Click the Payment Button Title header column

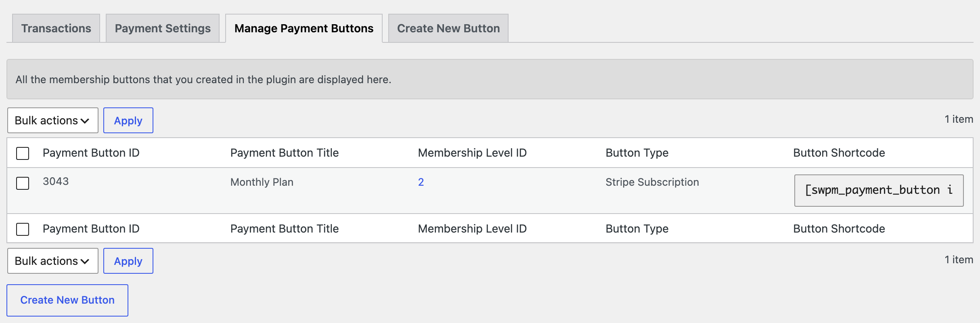click(285, 153)
